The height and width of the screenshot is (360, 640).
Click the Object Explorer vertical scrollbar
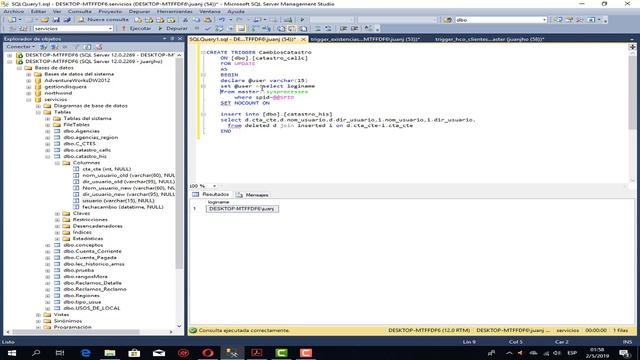pos(179,163)
